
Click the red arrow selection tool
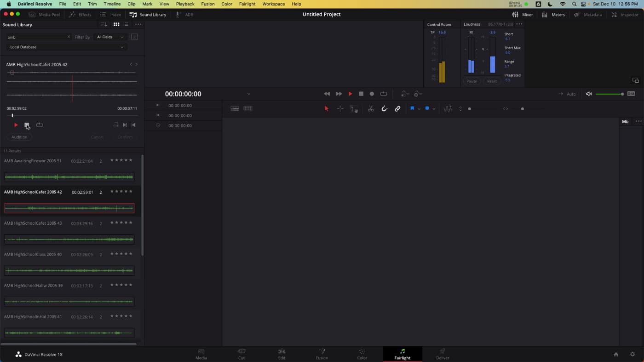click(x=327, y=109)
